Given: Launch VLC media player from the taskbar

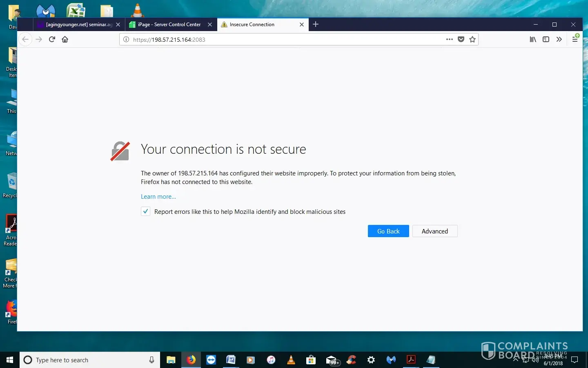Looking at the screenshot, I should coord(291,360).
